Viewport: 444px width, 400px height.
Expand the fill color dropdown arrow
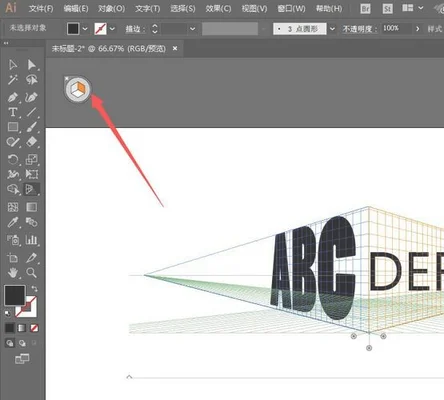85,29
